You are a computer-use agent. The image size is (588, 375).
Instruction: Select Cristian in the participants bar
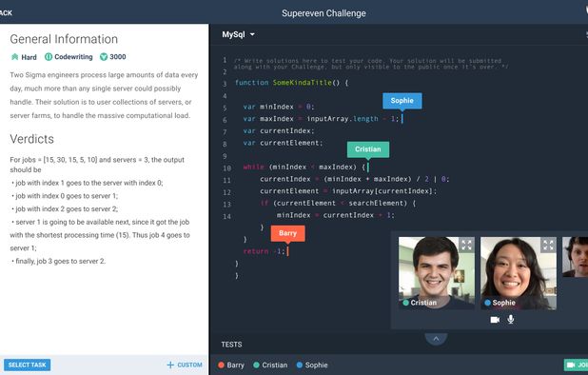pos(270,365)
